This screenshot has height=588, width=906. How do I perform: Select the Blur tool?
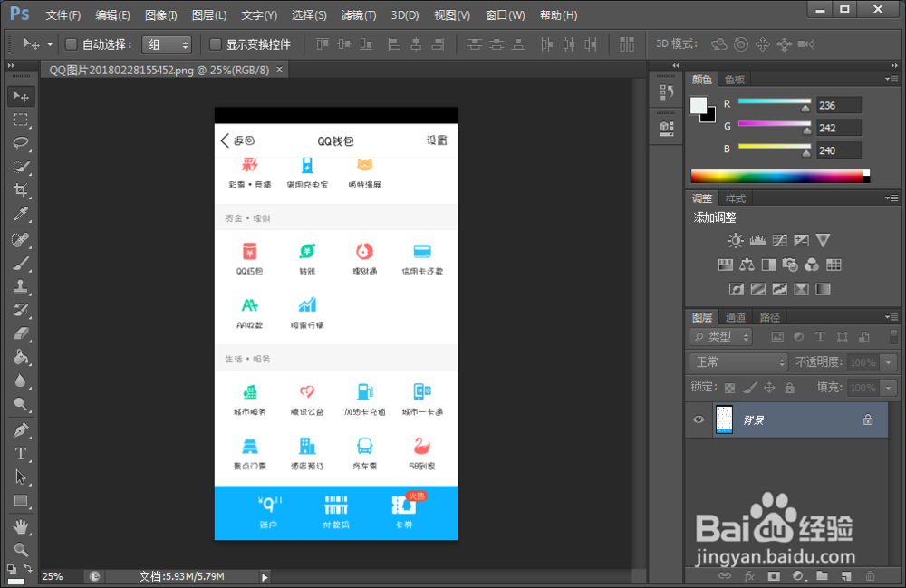[21, 381]
